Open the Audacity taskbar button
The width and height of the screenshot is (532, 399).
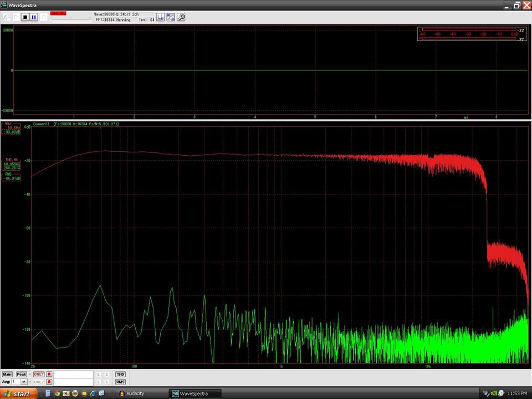tap(142, 393)
